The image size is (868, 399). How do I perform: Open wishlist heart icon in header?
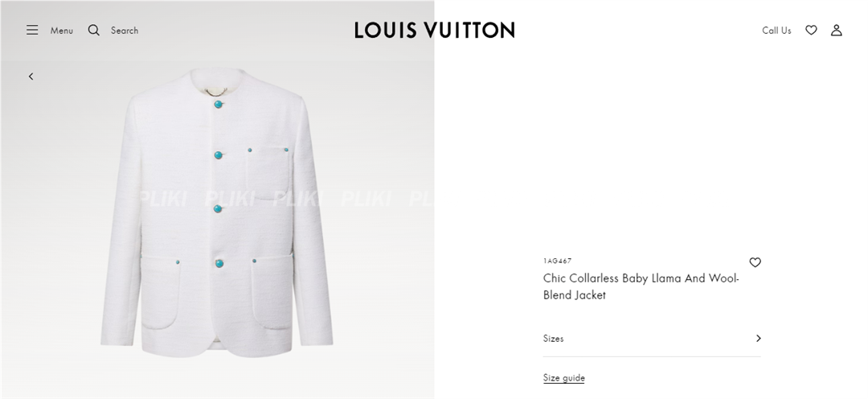(811, 30)
